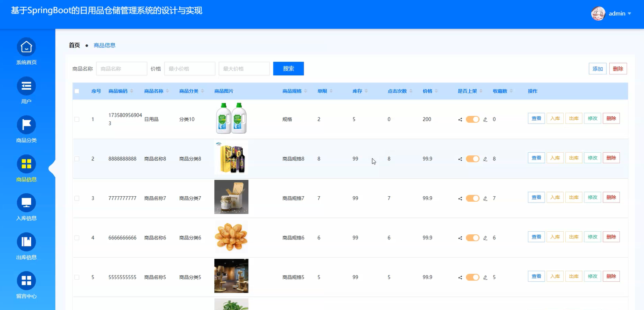Click the 商品名称 search input field
Image resolution: width=644 pixels, height=310 pixels.
pos(122,68)
